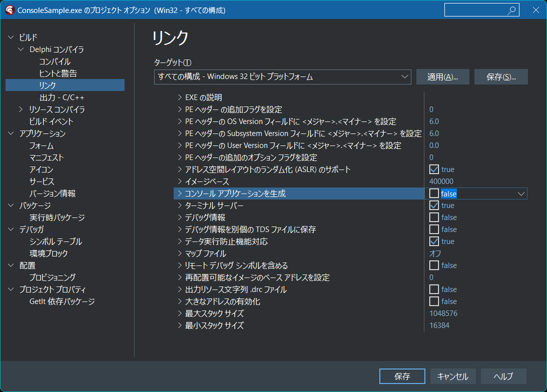Image resolution: width=547 pixels, height=392 pixels.
Task: Select 出力 - C/C++ in the tree
Action: coord(62,97)
